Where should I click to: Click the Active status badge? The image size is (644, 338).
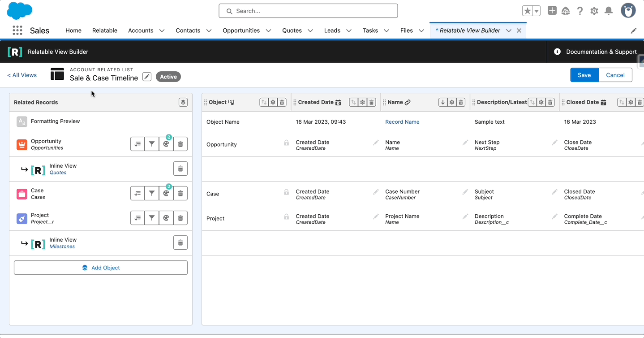pyautogui.click(x=168, y=77)
